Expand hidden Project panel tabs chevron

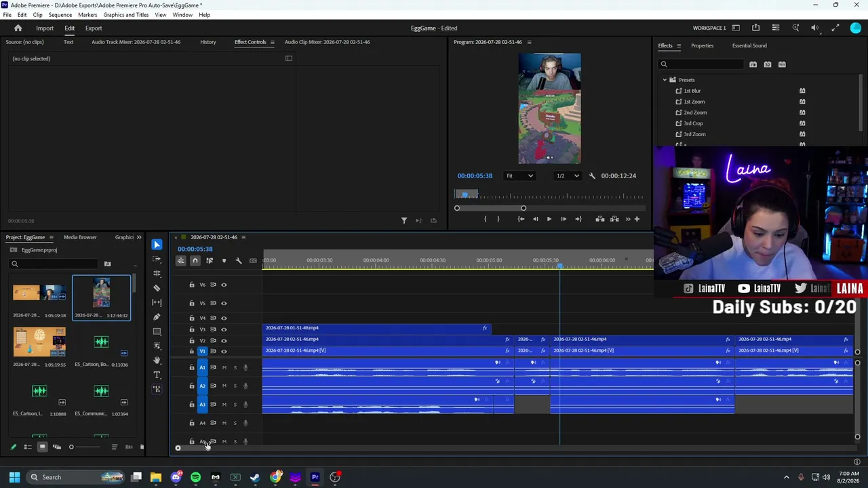pyautogui.click(x=139, y=237)
